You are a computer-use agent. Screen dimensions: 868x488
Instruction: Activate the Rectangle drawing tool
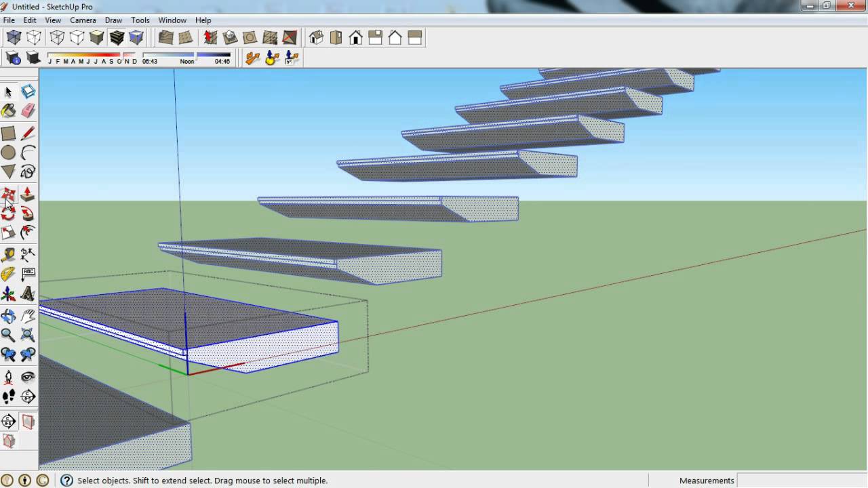pyautogui.click(x=8, y=134)
